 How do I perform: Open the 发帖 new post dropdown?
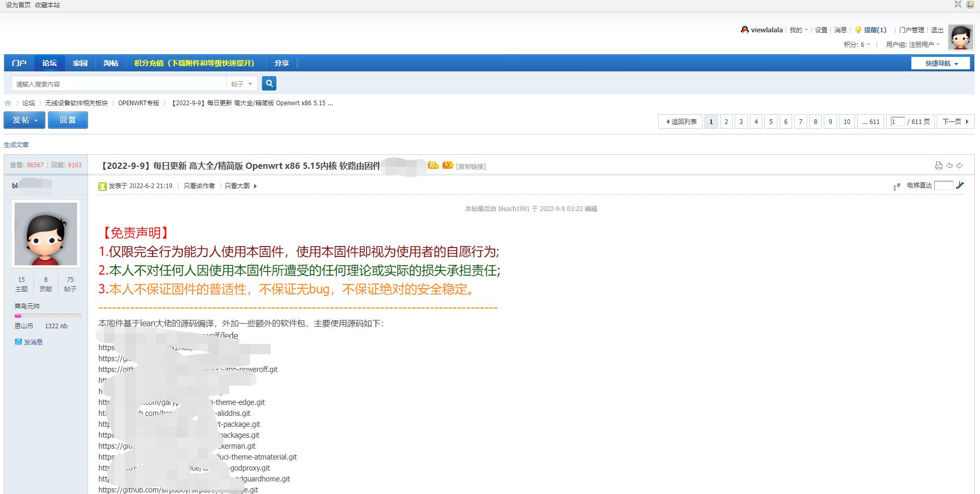pos(24,120)
